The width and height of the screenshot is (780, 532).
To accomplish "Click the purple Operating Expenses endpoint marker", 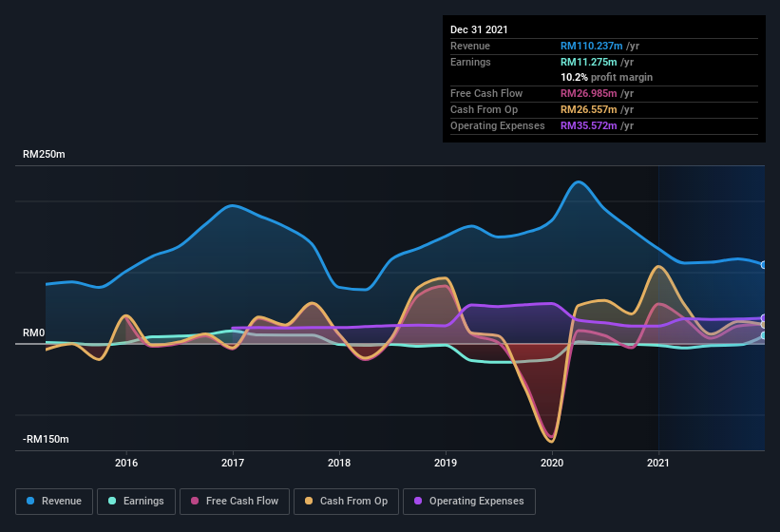I will coord(764,318).
